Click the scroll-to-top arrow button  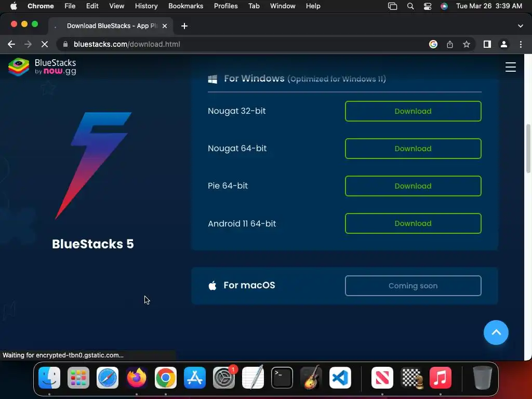click(x=496, y=332)
